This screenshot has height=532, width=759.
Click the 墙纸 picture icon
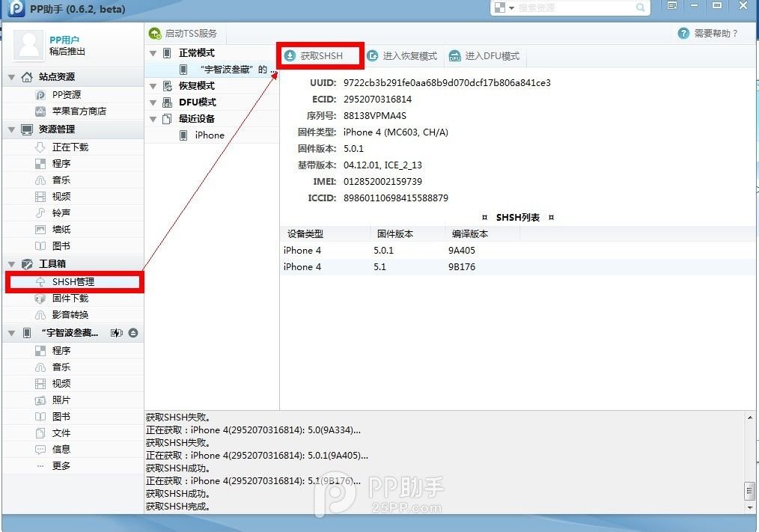click(40, 230)
